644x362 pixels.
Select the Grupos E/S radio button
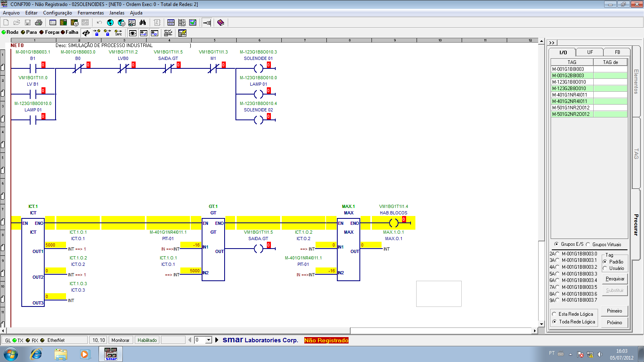pos(557,244)
